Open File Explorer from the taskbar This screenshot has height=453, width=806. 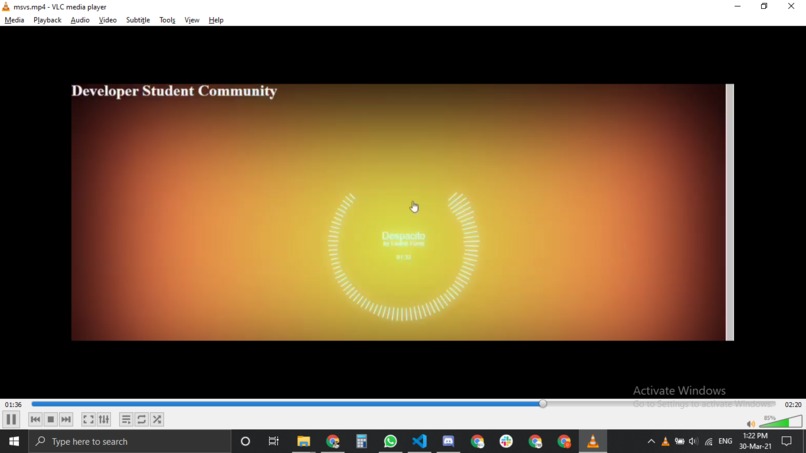303,441
